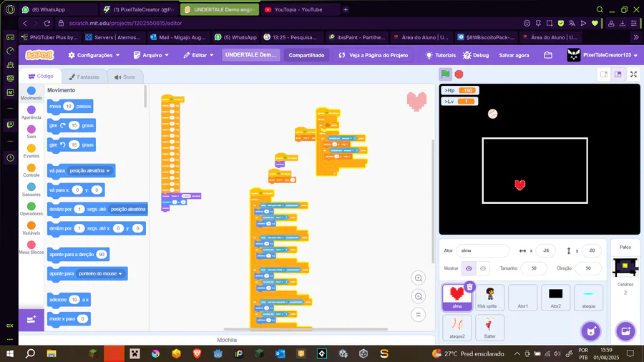
Task: Open the Mochila backpack bar
Action: click(227, 340)
